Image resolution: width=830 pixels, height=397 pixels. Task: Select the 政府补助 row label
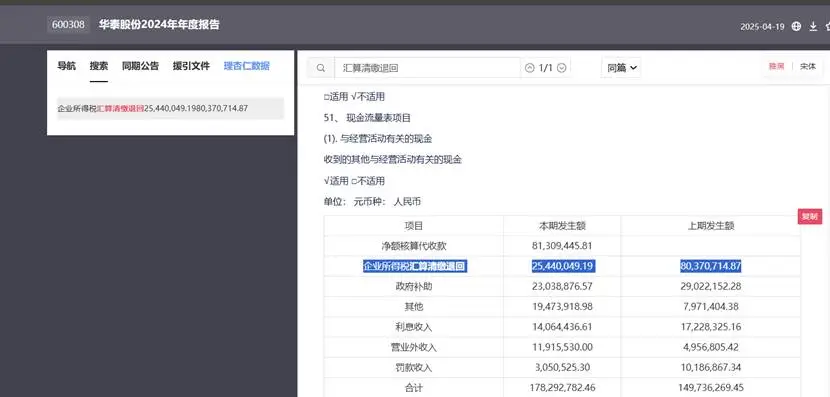[414, 286]
